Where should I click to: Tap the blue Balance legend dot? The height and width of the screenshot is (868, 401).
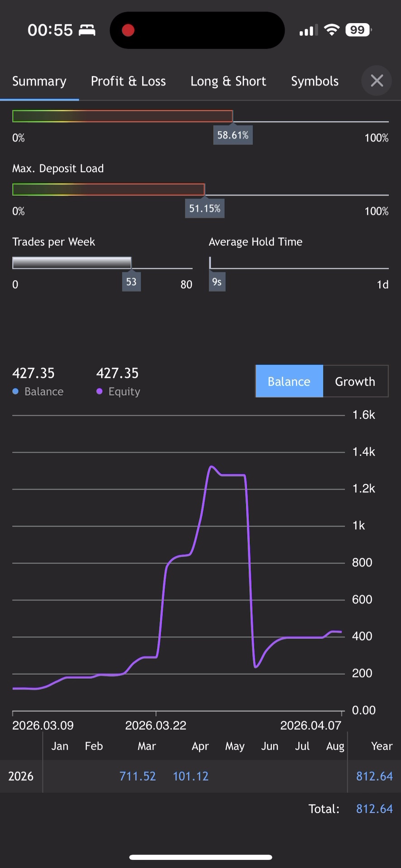(x=15, y=392)
